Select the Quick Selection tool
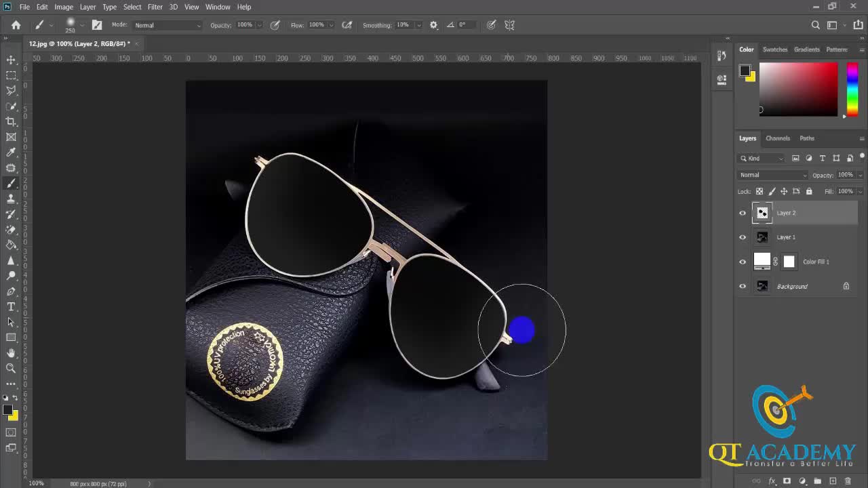 [11, 106]
